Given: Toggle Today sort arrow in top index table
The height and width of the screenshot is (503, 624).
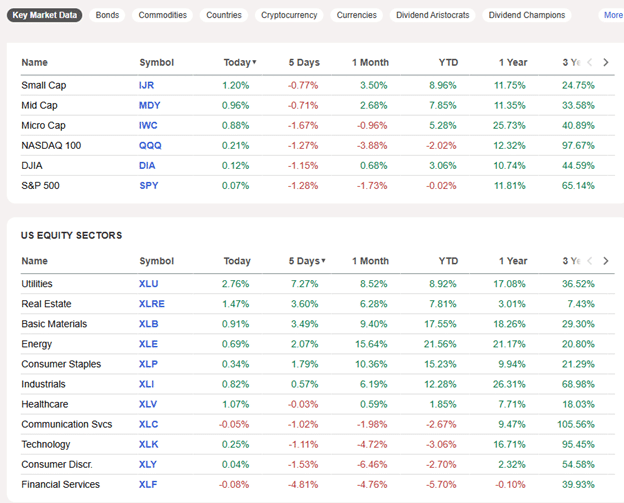Looking at the screenshot, I should tap(254, 63).
